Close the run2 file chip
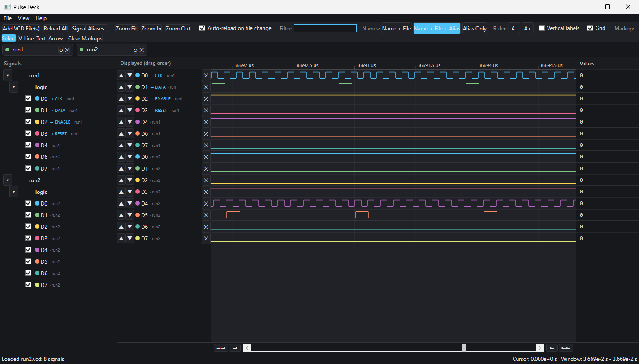The image size is (639, 364). pos(142,50)
